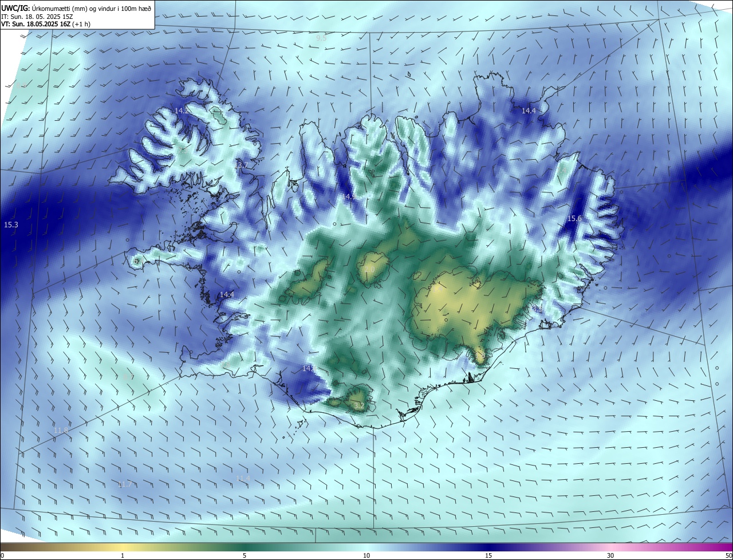
Task: Click the colorbar tick label '0'
Action: click(2, 555)
